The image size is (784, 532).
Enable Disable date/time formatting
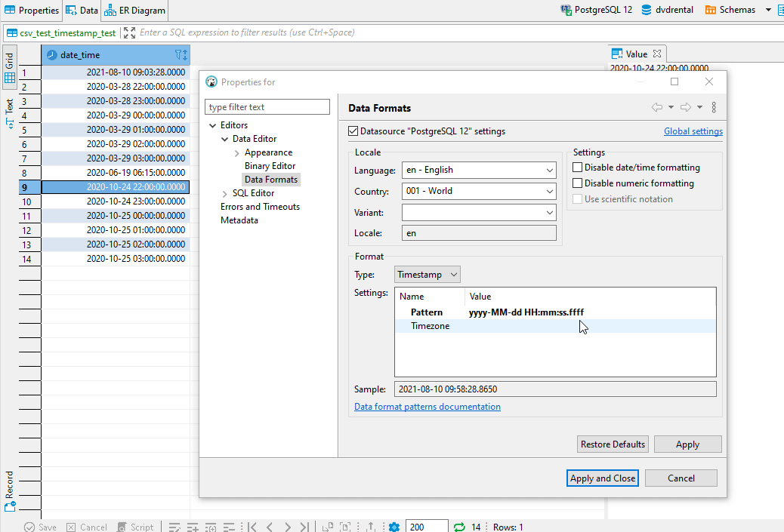[x=579, y=167]
